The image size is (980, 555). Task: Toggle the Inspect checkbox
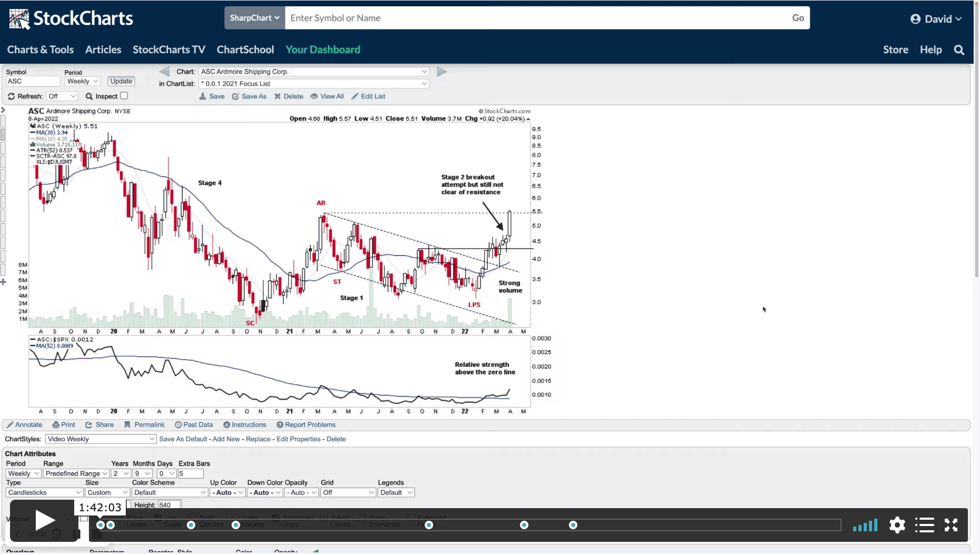pyautogui.click(x=124, y=96)
